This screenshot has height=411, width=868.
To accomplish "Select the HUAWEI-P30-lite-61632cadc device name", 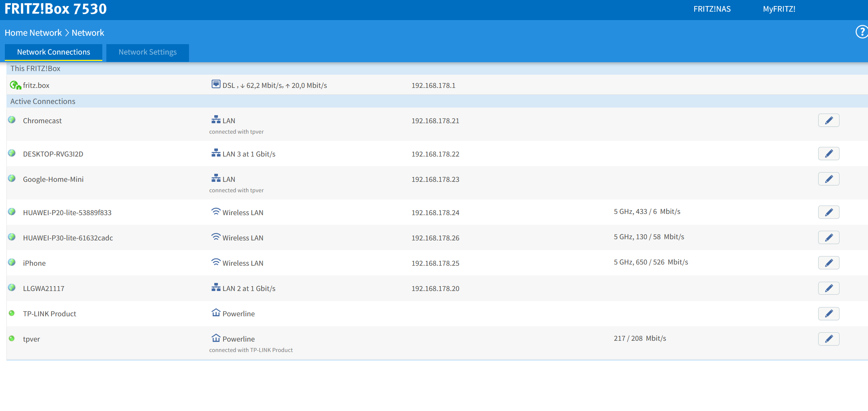I will pos(68,238).
